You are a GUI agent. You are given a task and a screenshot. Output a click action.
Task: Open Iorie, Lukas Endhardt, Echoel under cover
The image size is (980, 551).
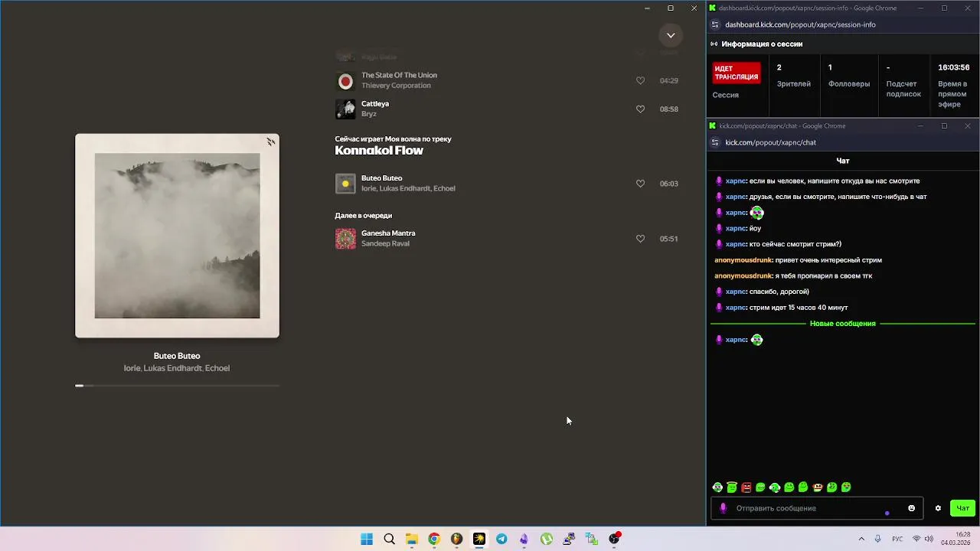(x=177, y=368)
